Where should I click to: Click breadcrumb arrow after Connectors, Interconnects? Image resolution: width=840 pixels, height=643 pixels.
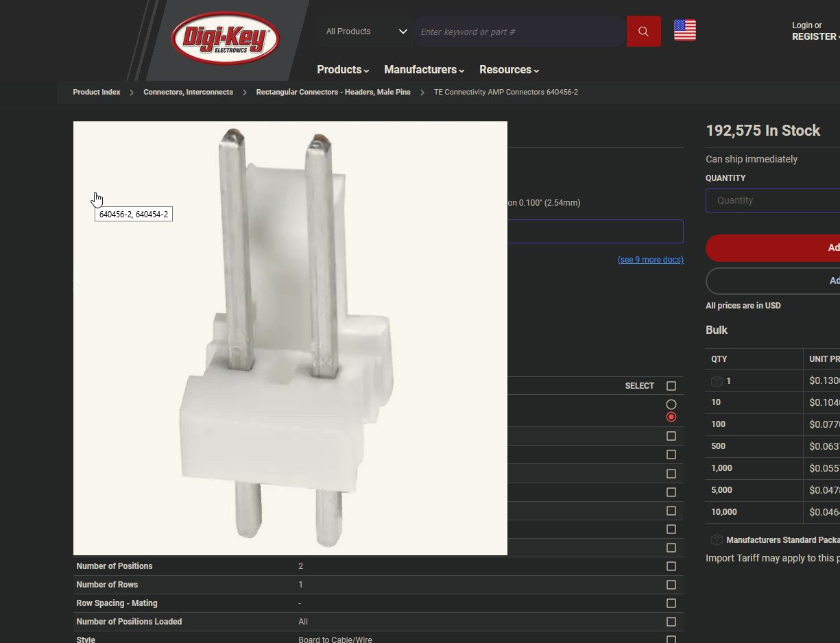click(245, 93)
